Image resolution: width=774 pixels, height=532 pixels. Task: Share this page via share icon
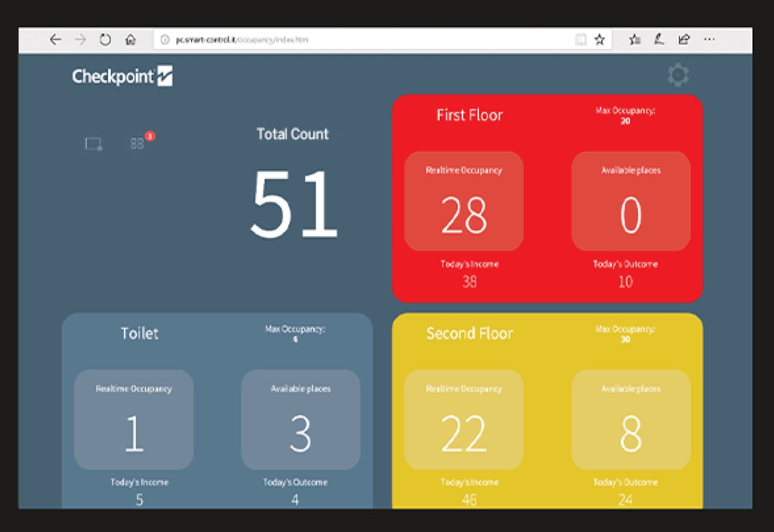[x=684, y=40]
